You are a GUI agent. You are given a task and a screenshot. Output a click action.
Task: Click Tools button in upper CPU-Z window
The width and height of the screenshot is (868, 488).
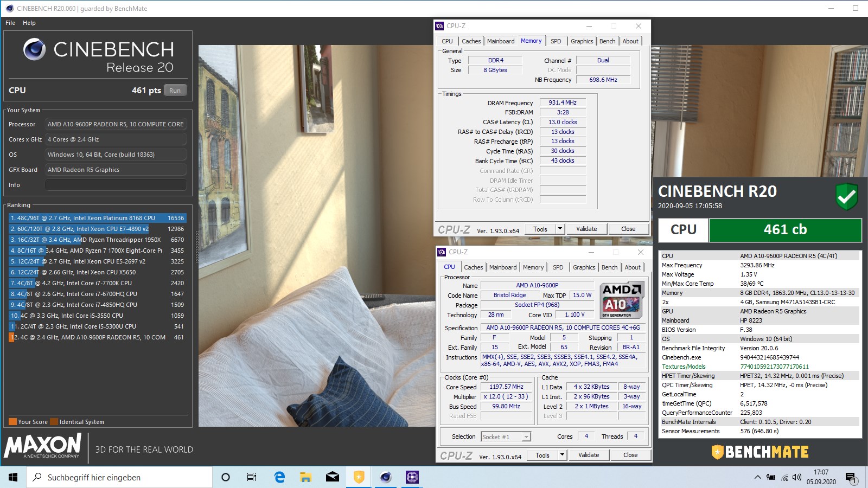click(x=540, y=229)
